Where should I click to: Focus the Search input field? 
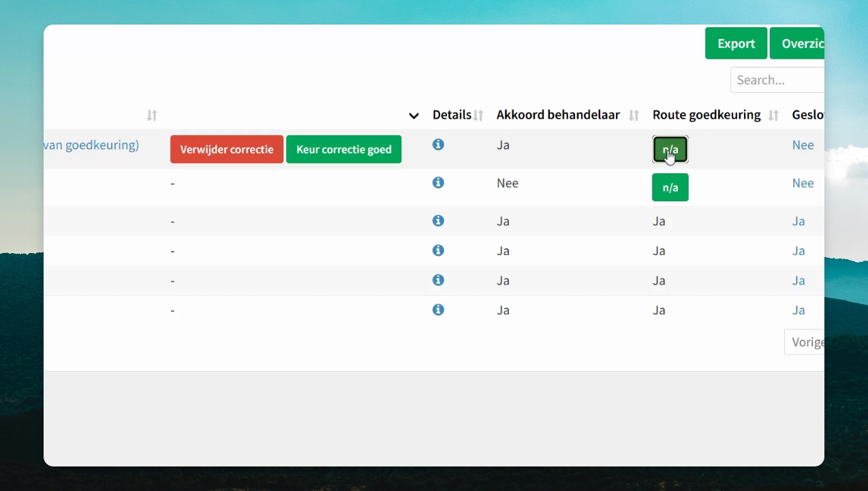coord(777,80)
